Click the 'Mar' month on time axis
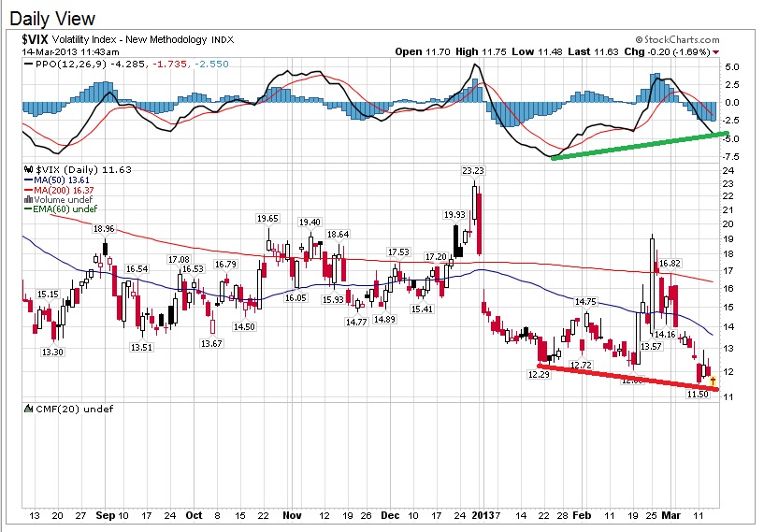 point(671,515)
